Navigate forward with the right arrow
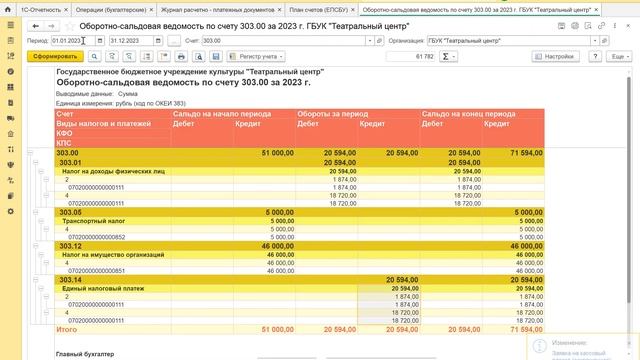Screen dimensions: 640x360 click(x=51, y=26)
